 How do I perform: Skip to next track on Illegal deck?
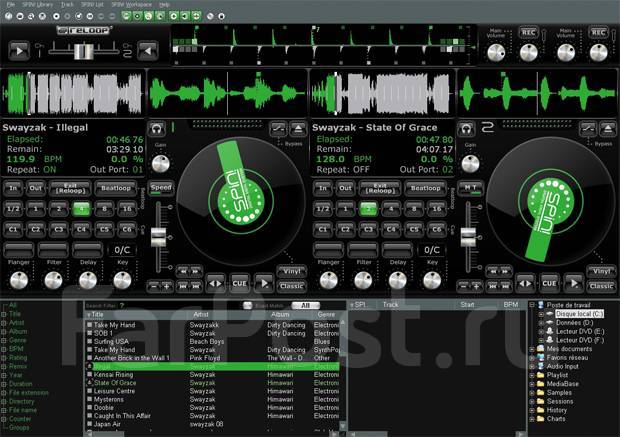coord(196,286)
